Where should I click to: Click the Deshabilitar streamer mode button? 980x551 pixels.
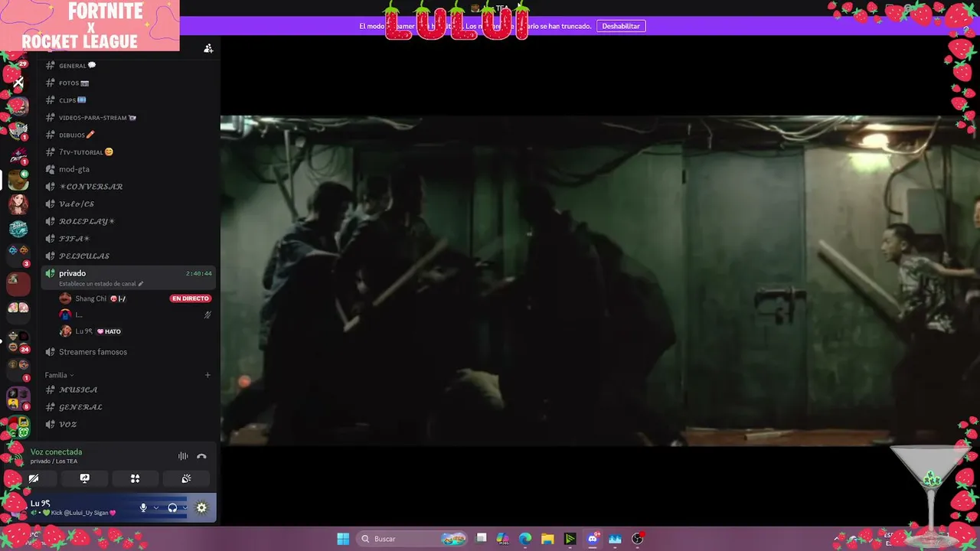[621, 26]
